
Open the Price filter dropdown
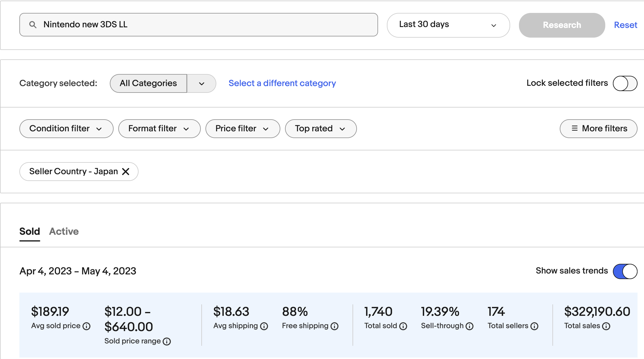(x=243, y=129)
